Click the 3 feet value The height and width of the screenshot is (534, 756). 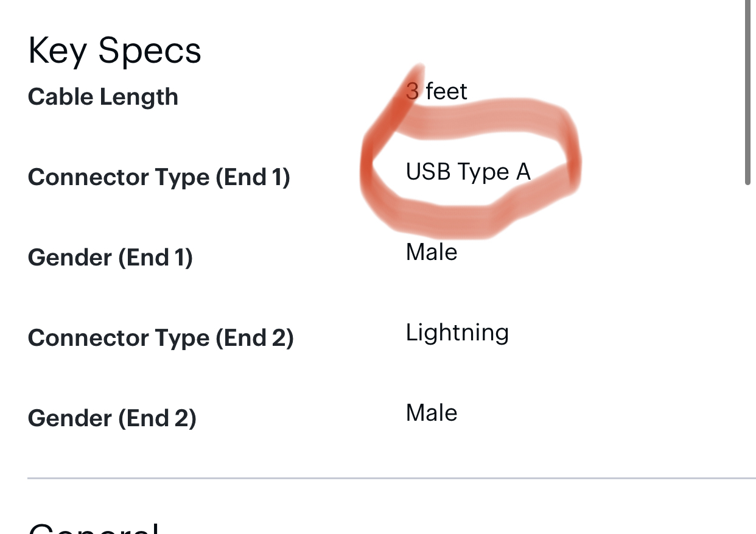(x=436, y=91)
